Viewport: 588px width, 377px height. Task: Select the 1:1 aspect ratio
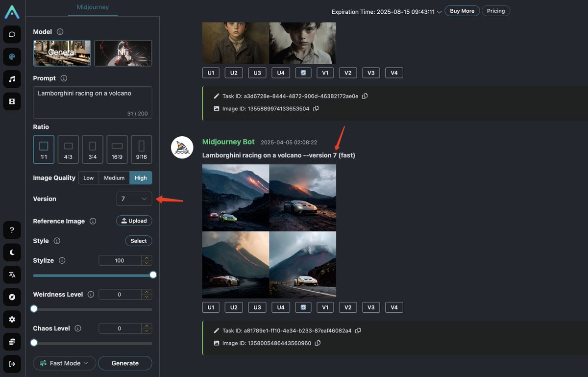coord(44,150)
